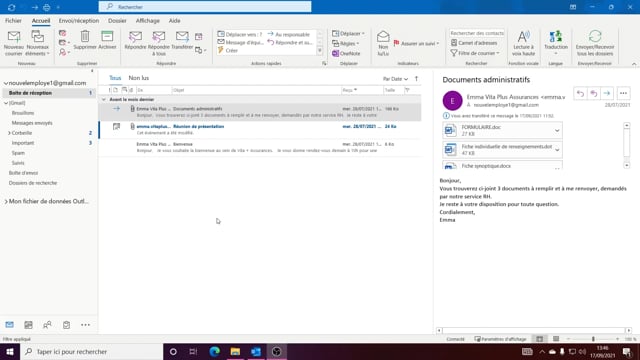The width and height of the screenshot is (640, 360).
Task: Open the Fichier menu
Action: click(13, 20)
